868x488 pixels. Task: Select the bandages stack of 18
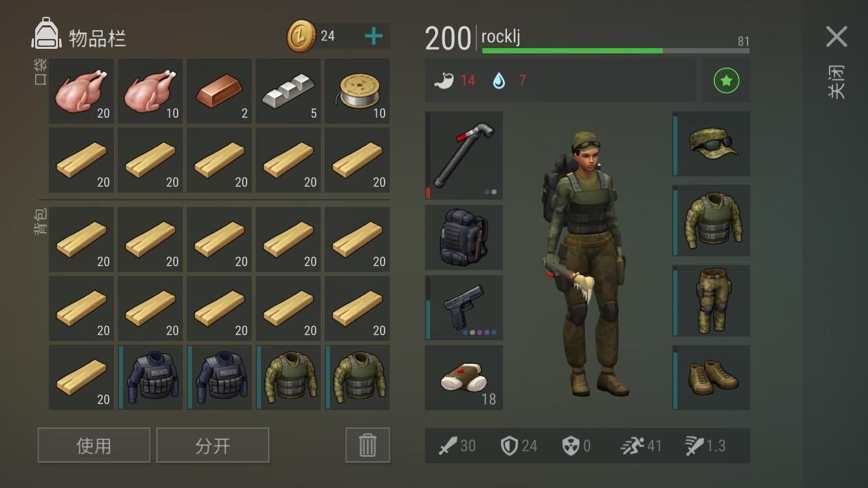pos(464,377)
